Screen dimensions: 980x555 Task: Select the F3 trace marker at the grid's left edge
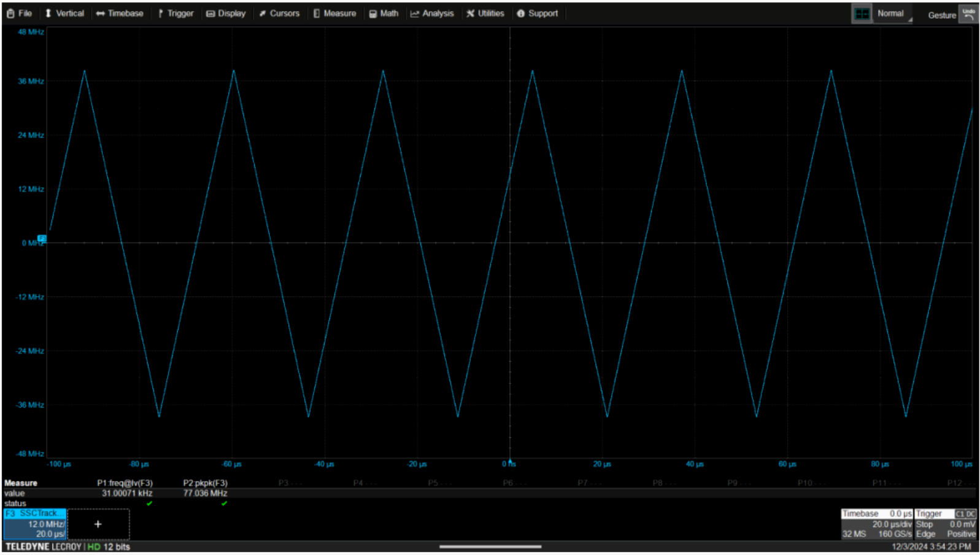(x=42, y=238)
